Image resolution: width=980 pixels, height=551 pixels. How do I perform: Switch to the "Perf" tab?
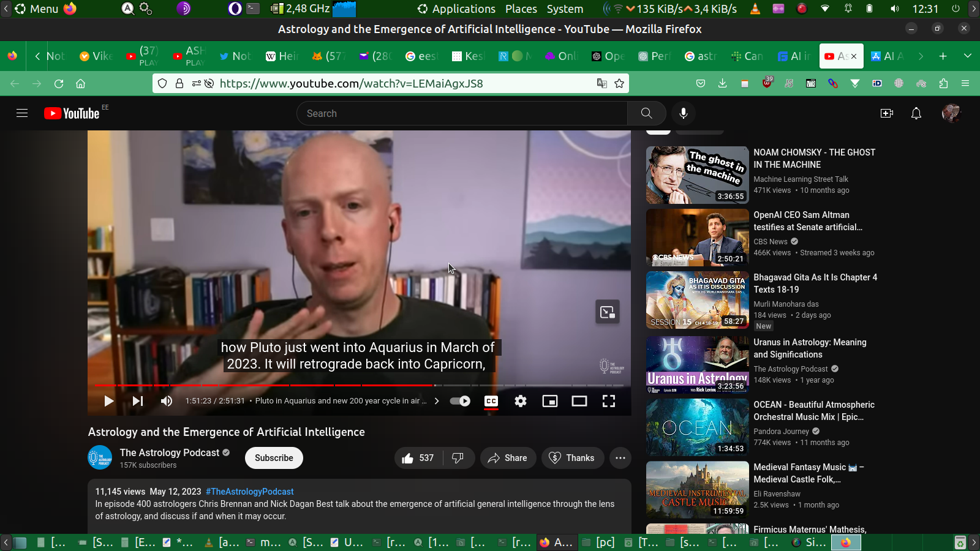tap(655, 56)
